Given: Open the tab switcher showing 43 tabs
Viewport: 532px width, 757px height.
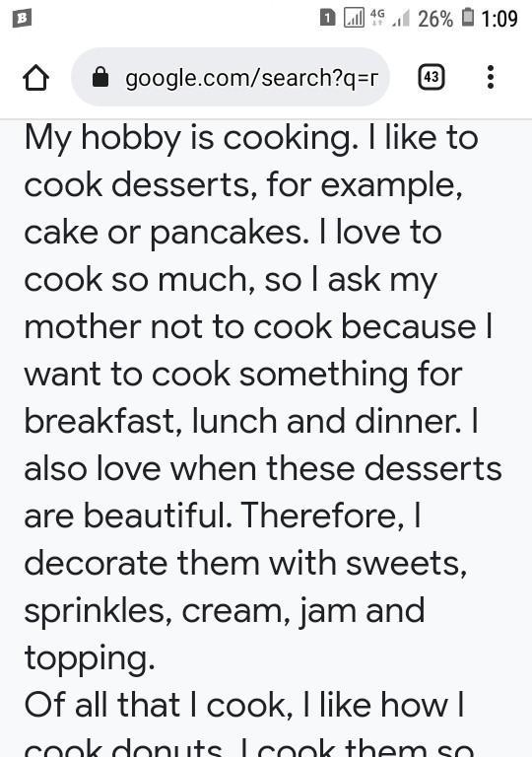Looking at the screenshot, I should coord(432,77).
